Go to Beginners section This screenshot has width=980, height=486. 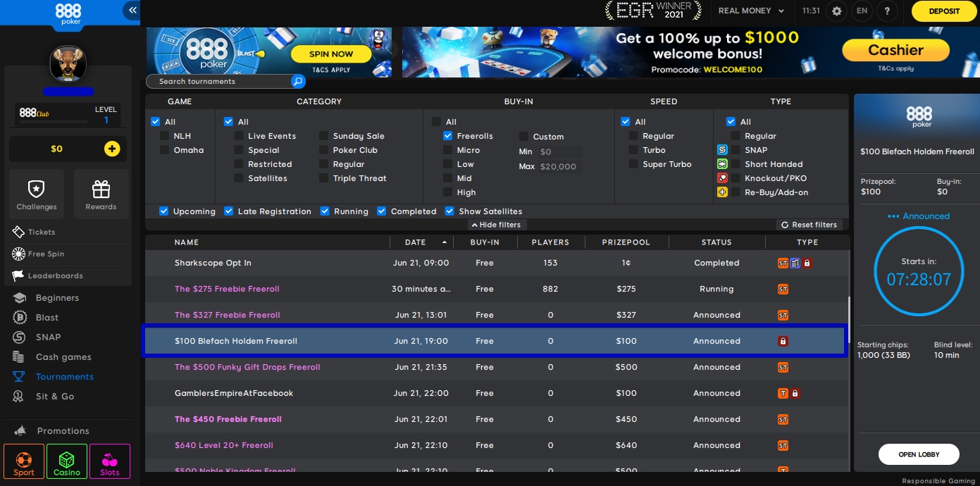coord(46,298)
